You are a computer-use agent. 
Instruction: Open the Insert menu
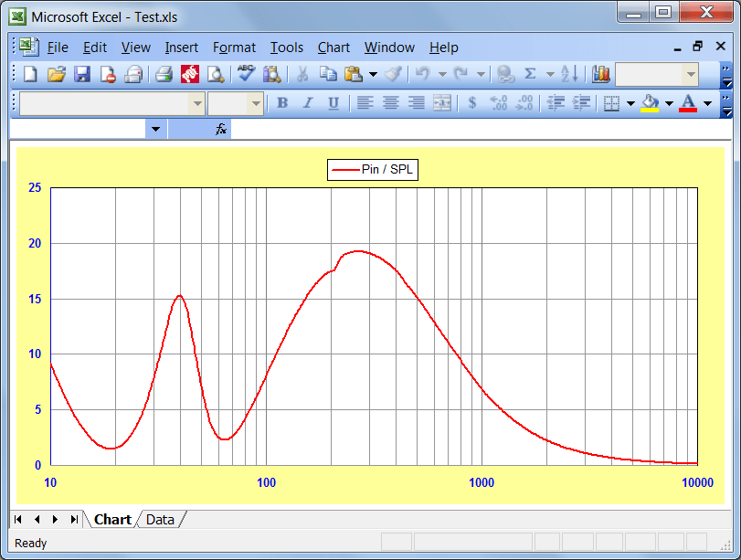tap(182, 48)
